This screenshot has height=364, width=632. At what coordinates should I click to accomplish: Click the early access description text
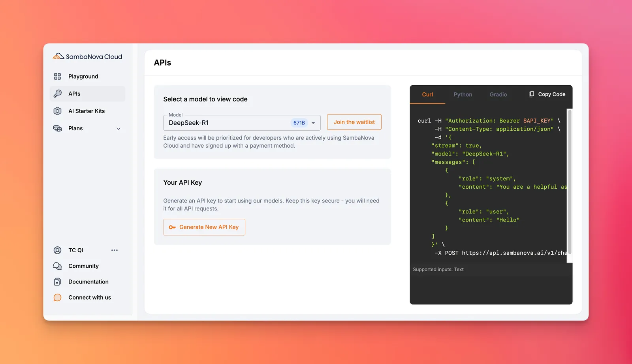[x=269, y=142]
